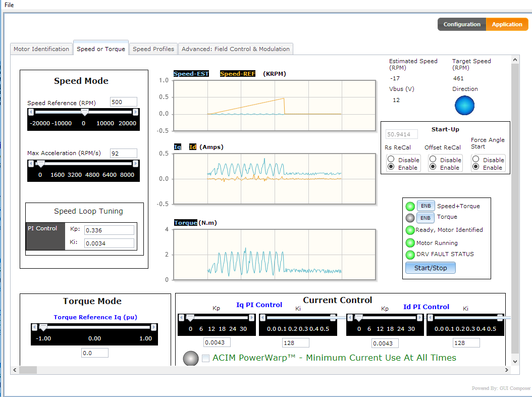Viewport: 532px width, 397px height.
Task: Open the Motor Identification tab
Action: tap(41, 49)
